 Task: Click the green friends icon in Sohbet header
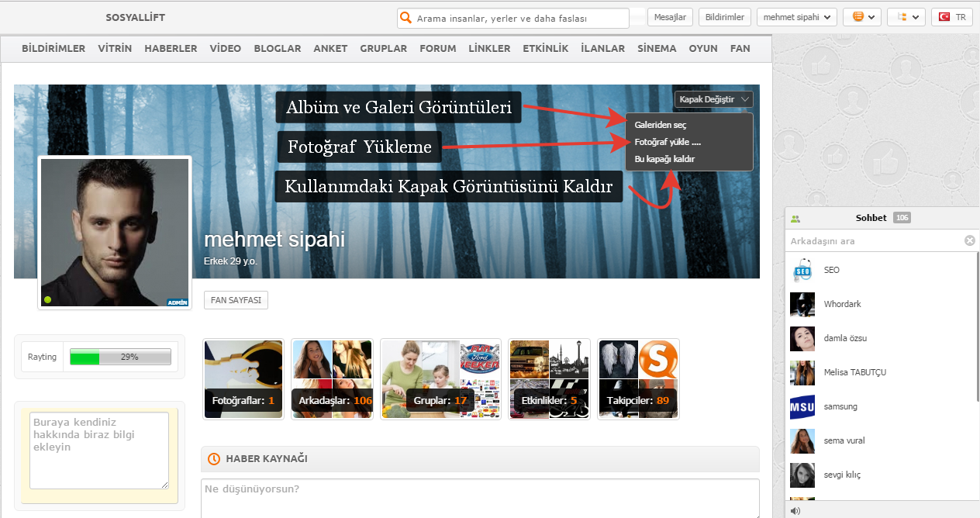point(795,219)
